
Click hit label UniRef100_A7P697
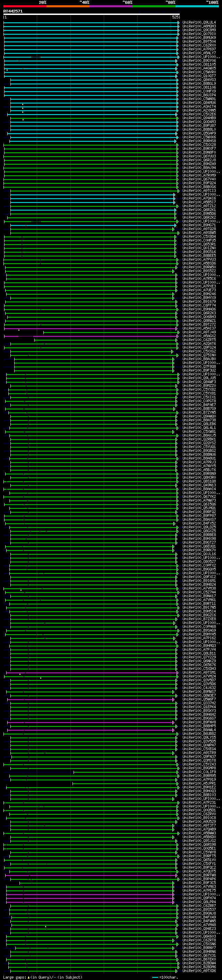[x=199, y=49]
